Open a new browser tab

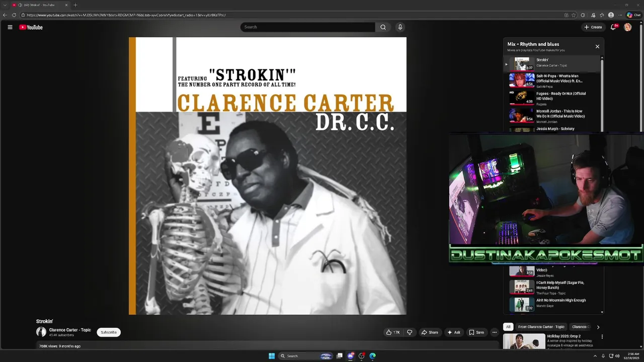tap(75, 5)
